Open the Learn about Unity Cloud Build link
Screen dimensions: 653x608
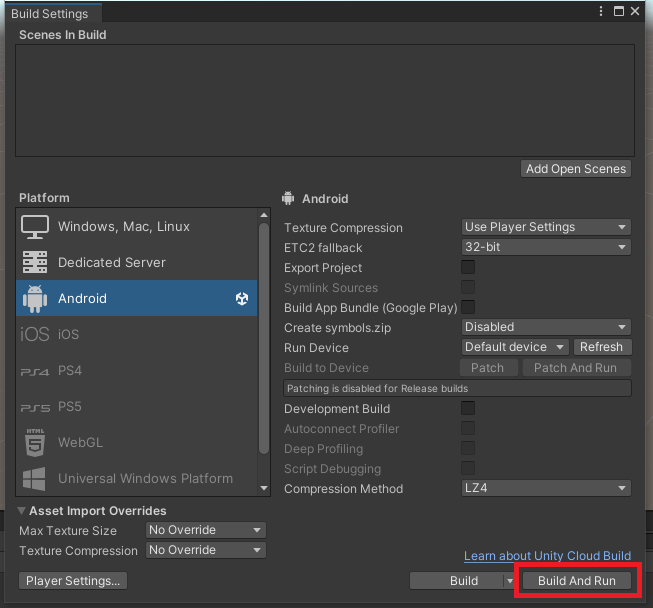(547, 556)
